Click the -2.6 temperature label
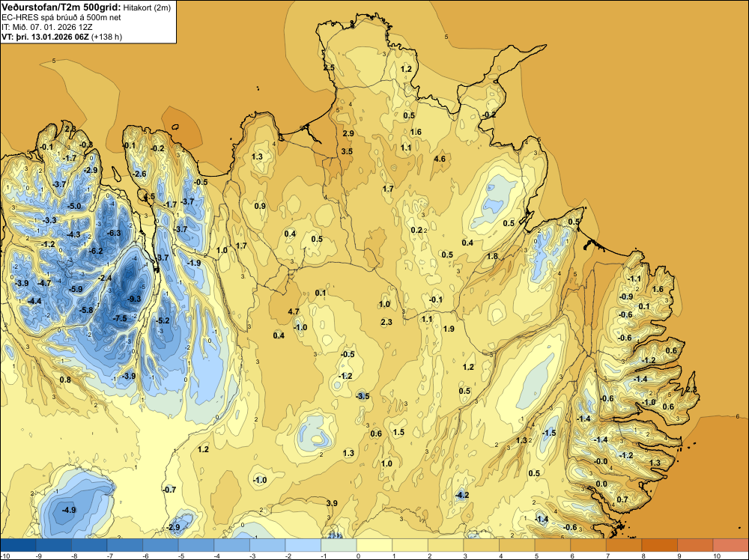 (139, 174)
